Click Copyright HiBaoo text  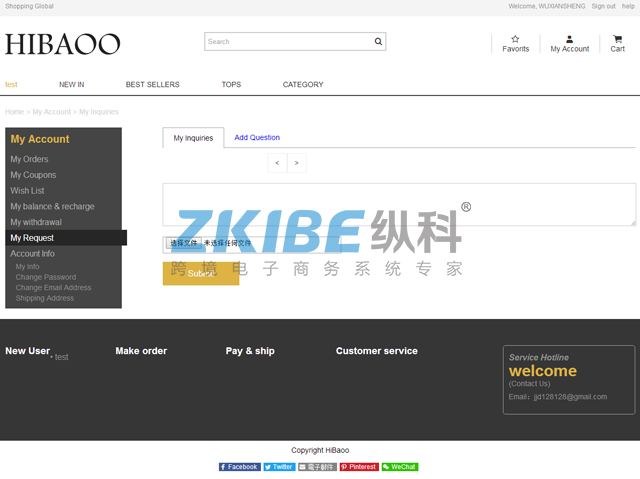[320, 450]
